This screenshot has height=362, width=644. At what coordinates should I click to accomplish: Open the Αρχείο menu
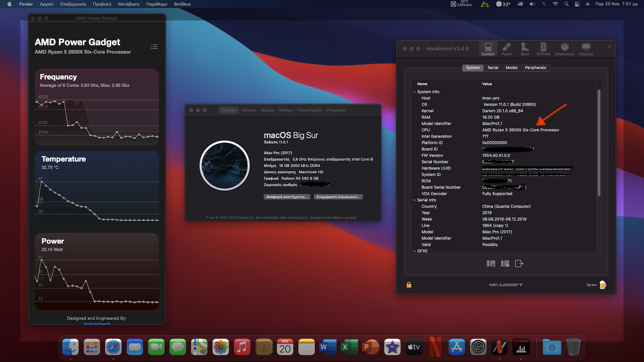coord(47,4)
